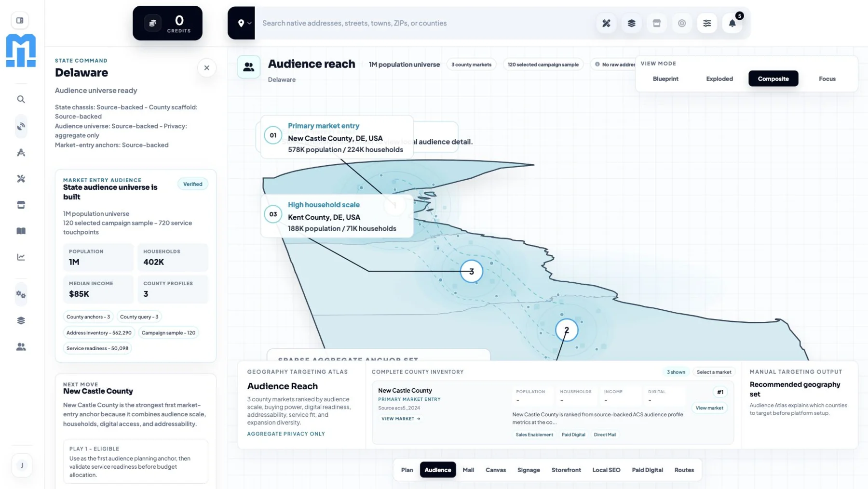
Task: Open the people group icon in left sidebar
Action: pyautogui.click(x=21, y=346)
